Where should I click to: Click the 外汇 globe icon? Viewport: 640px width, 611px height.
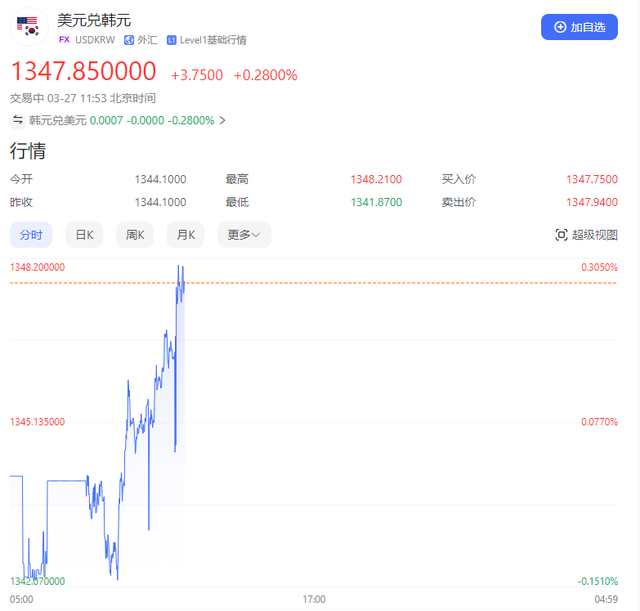click(x=129, y=40)
